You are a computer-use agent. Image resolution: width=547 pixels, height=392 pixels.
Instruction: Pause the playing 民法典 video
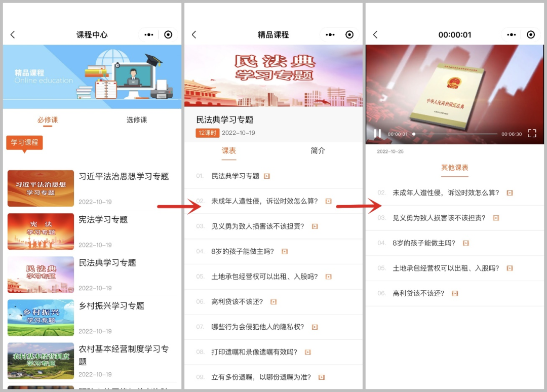[377, 134]
